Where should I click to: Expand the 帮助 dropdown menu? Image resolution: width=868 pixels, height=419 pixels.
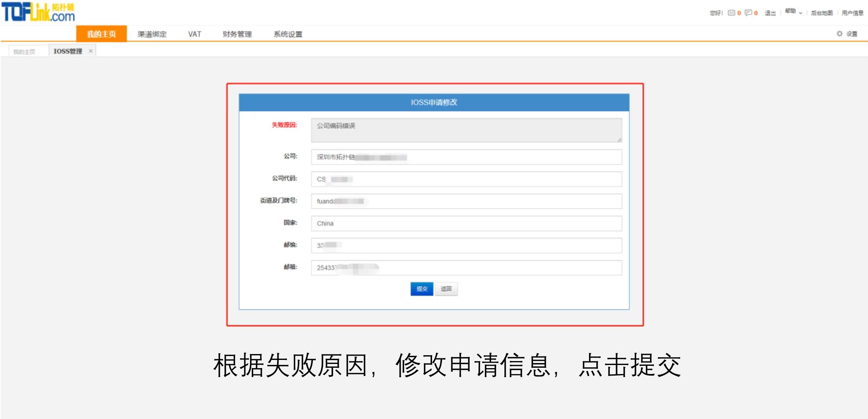[791, 12]
